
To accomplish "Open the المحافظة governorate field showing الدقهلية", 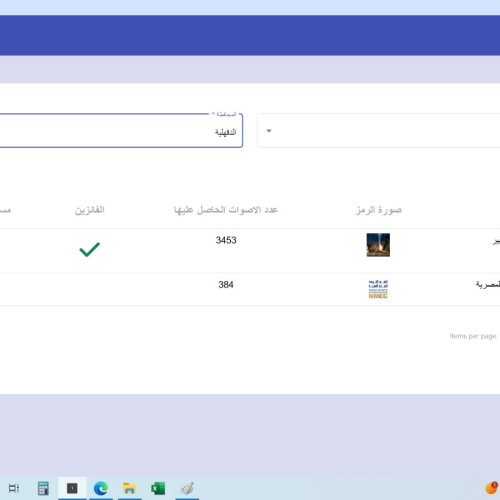I will tap(121, 131).
